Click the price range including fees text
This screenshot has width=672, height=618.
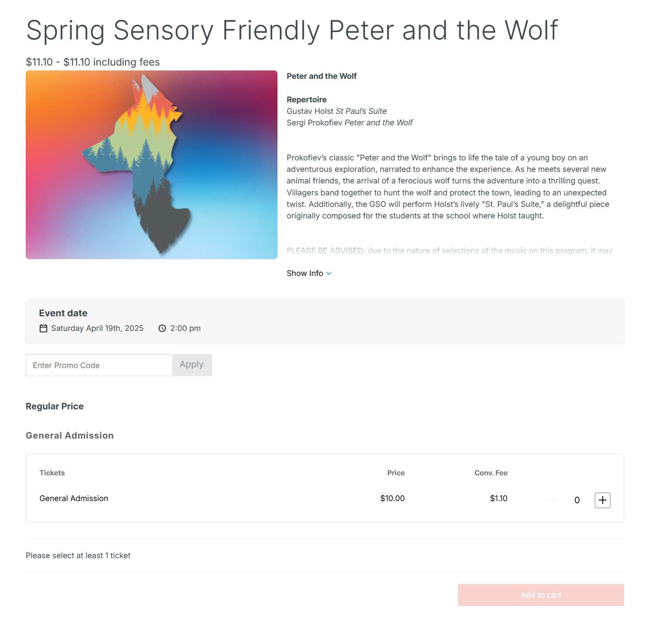[x=93, y=62]
